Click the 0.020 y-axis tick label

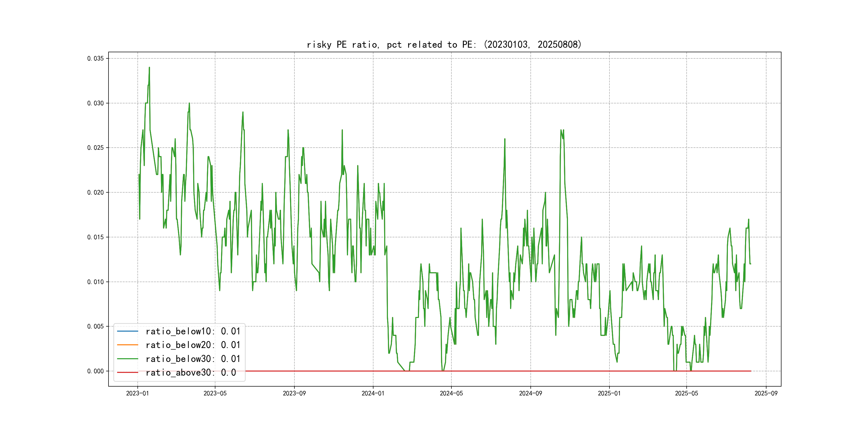coord(95,192)
